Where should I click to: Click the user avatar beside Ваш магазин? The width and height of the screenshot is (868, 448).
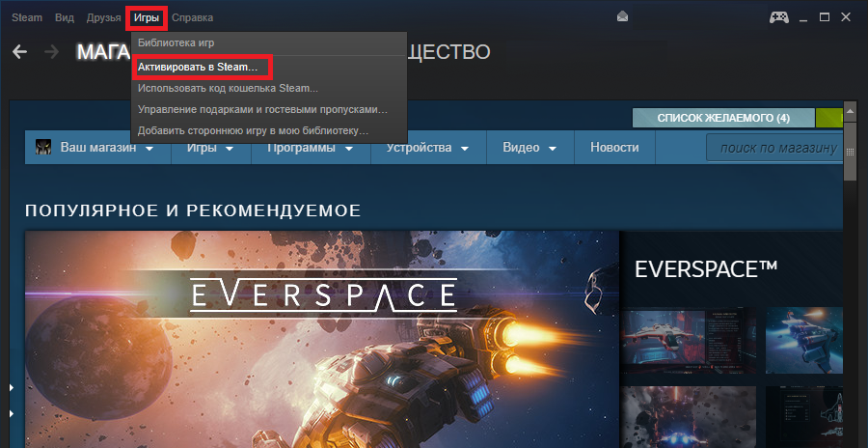click(x=44, y=148)
